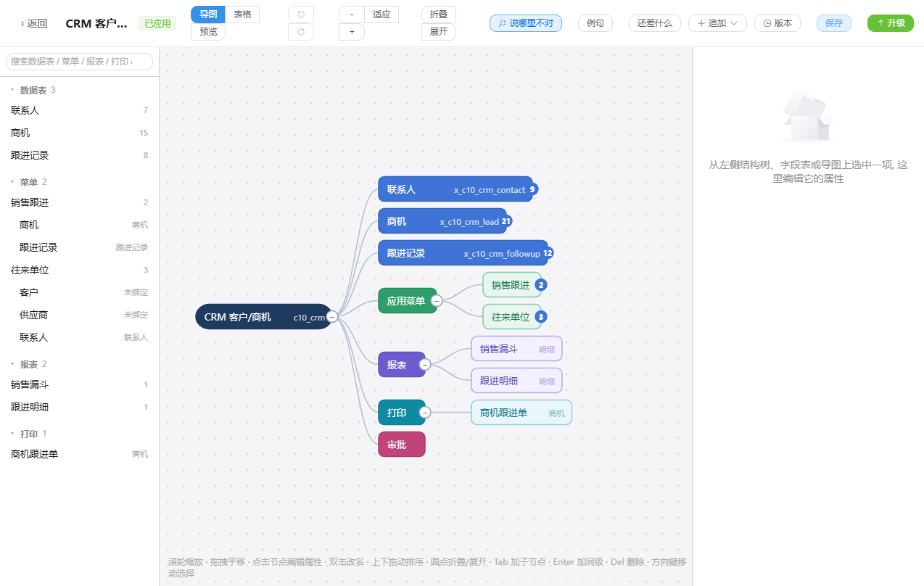The height and width of the screenshot is (586, 924).
Task: Click the 还差什么 button
Action: point(655,23)
